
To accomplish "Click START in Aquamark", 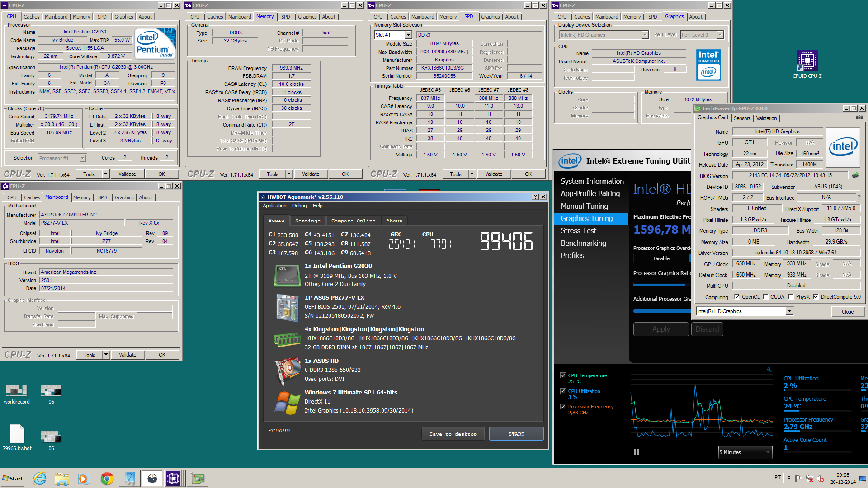I will click(x=516, y=434).
